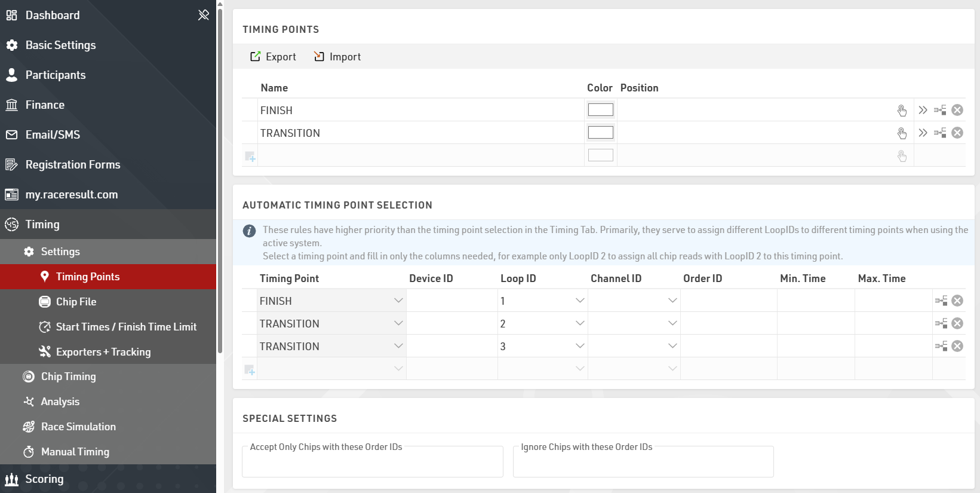Viewport: 980px width, 493px height.
Task: Add new timing point row icon
Action: [x=250, y=157]
